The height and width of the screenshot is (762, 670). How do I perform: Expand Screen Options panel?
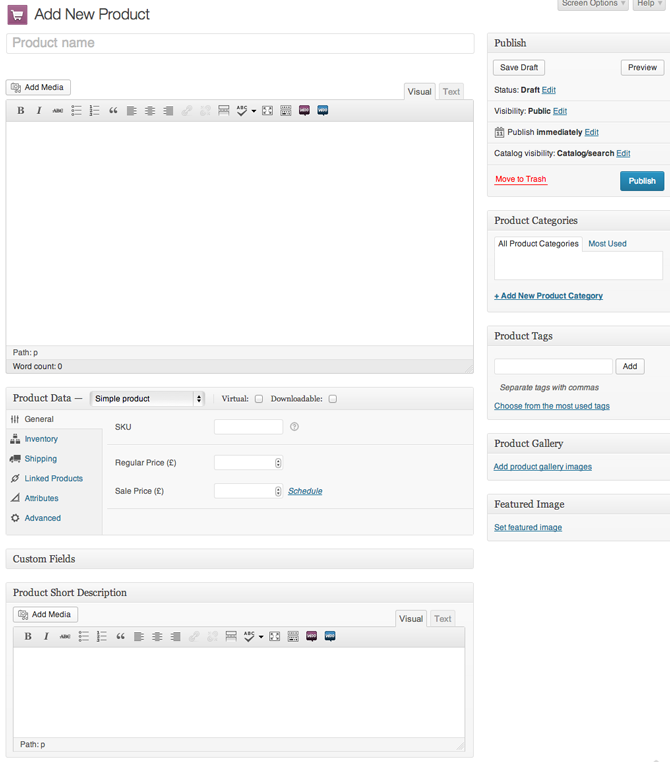point(593,4)
